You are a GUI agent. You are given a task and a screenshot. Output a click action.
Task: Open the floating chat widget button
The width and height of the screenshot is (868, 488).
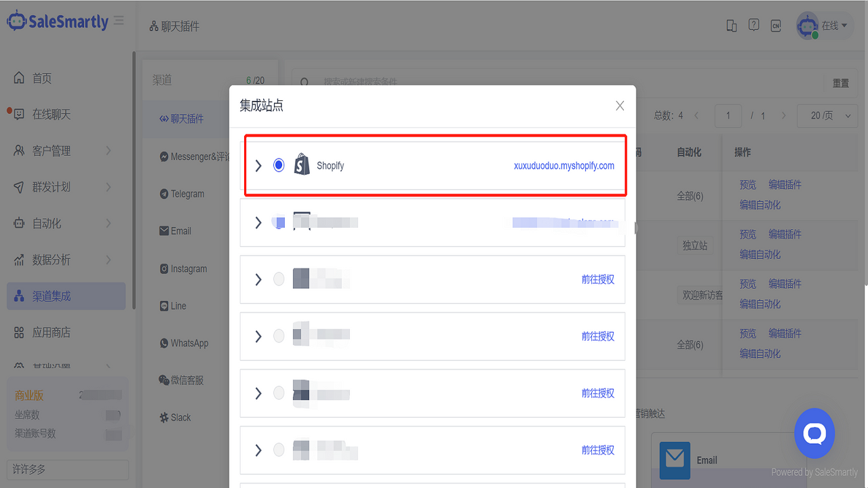814,433
